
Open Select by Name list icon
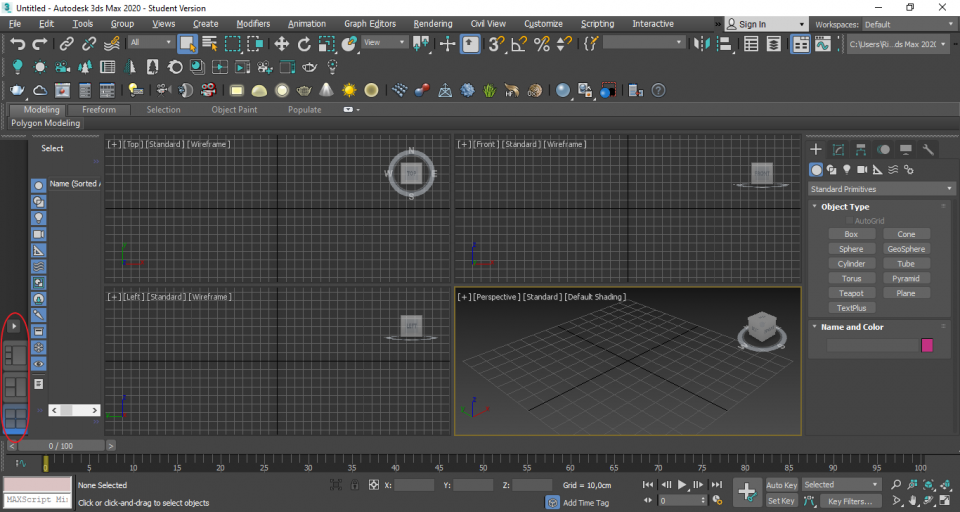(210, 43)
